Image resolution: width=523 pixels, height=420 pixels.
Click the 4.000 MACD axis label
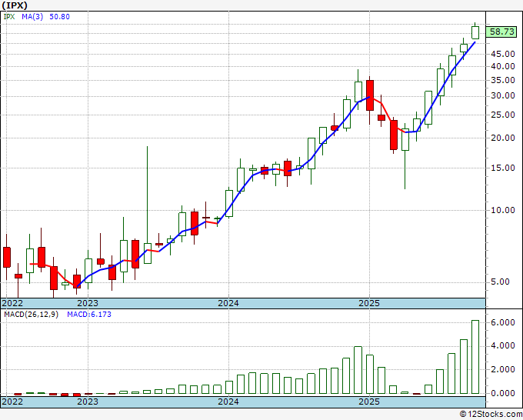pyautogui.click(x=503, y=346)
